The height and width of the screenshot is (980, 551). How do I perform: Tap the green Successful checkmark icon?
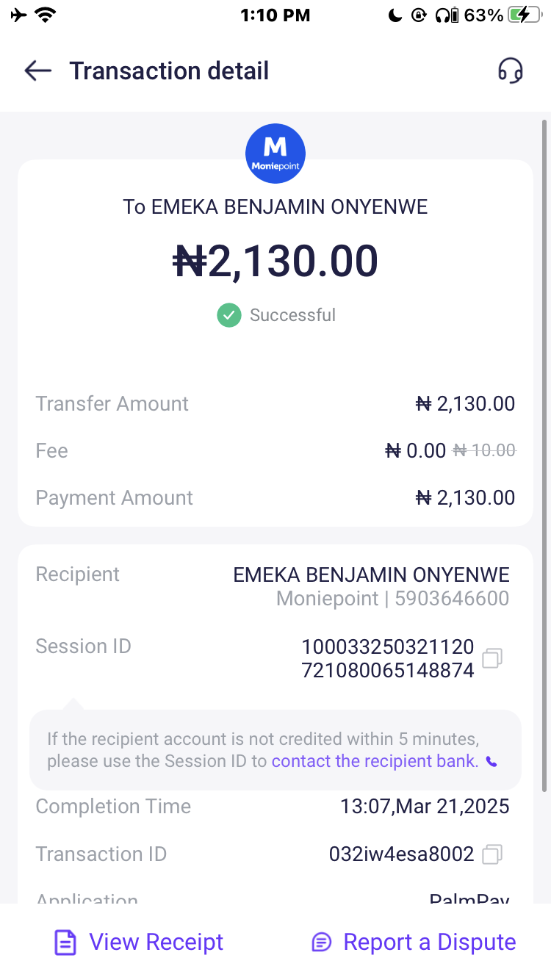tap(229, 315)
